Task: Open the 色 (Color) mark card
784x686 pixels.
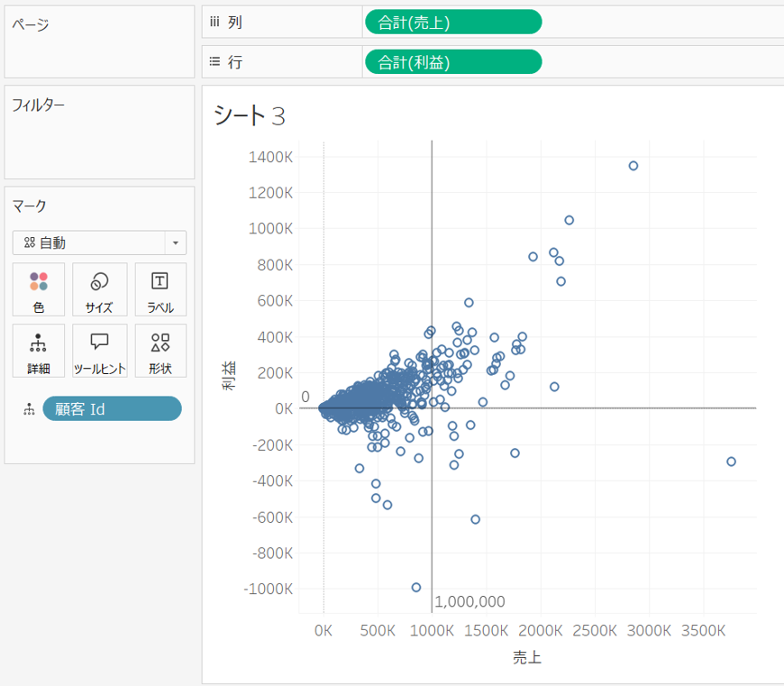Action: [x=39, y=289]
